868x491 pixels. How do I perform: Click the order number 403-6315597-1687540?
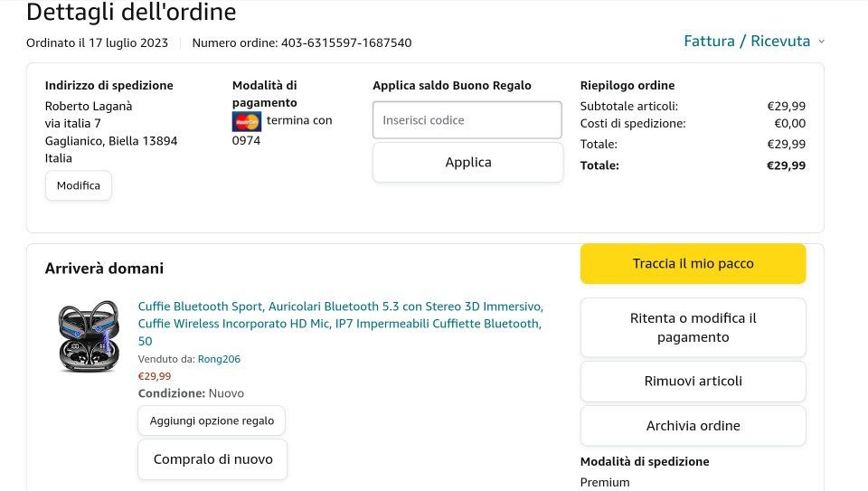346,42
